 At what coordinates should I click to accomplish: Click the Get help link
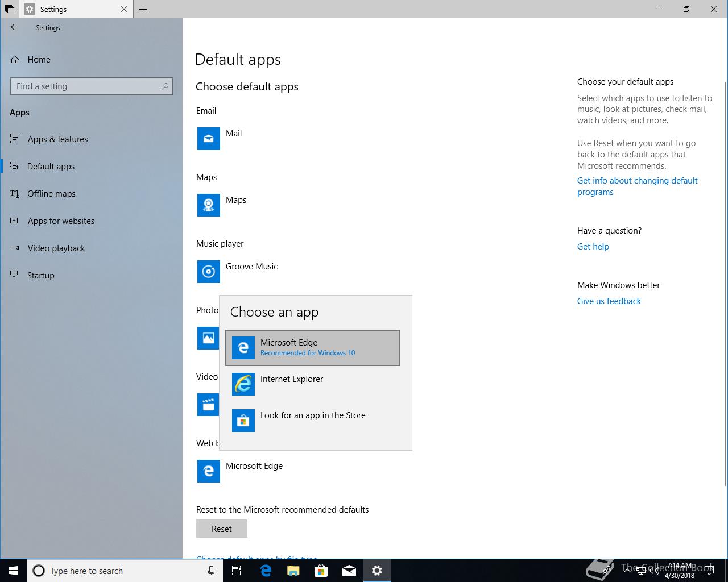click(x=593, y=247)
